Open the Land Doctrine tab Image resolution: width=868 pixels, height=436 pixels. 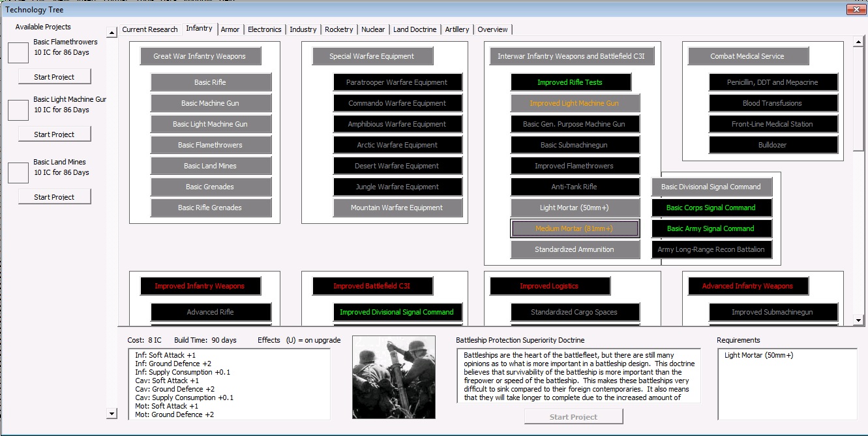(x=415, y=29)
